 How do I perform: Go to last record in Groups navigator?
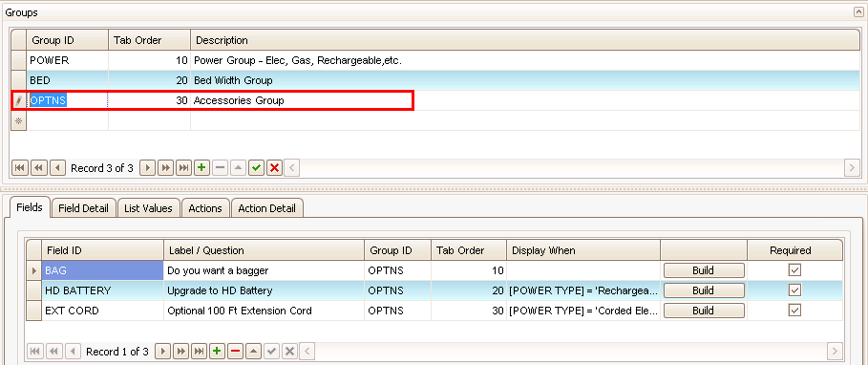coord(183,168)
